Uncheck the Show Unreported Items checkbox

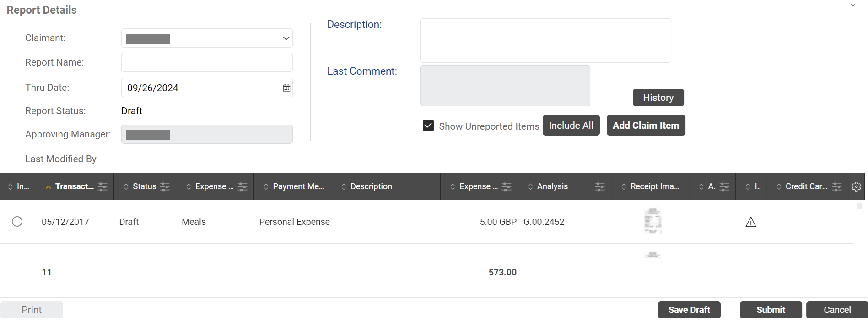coord(428,126)
